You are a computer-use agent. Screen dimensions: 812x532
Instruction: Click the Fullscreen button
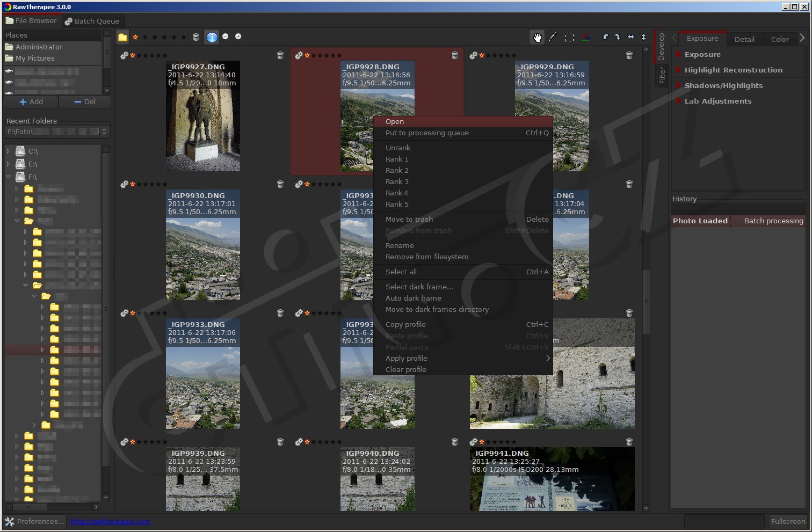coord(788,521)
